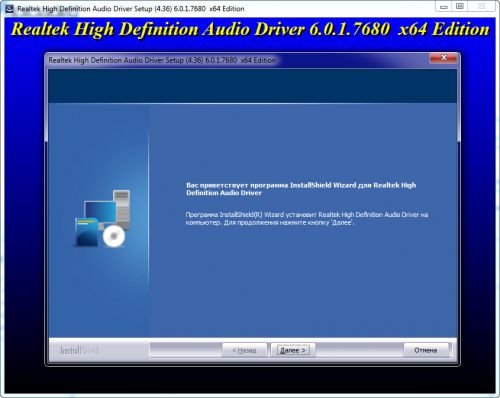This screenshot has height=398, width=500.
Task: Close the inner Setup dialog with red X
Action: 443,58
